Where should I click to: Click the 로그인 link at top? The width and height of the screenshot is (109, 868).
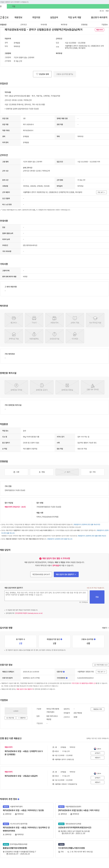pos(102,11)
